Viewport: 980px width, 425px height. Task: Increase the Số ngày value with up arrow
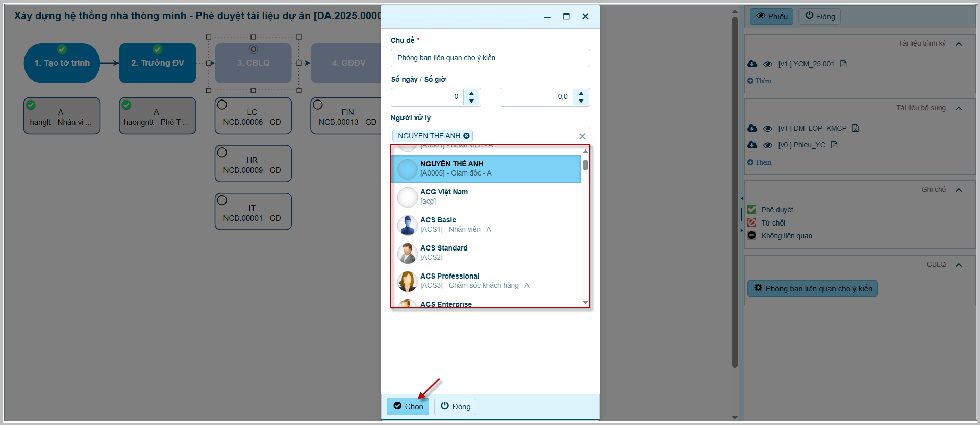[471, 93]
